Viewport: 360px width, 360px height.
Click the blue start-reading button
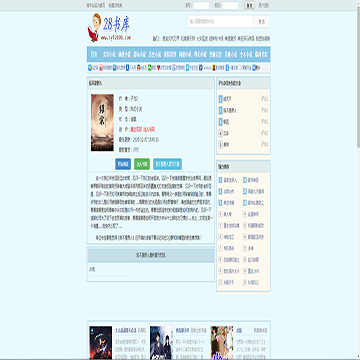coord(123,164)
